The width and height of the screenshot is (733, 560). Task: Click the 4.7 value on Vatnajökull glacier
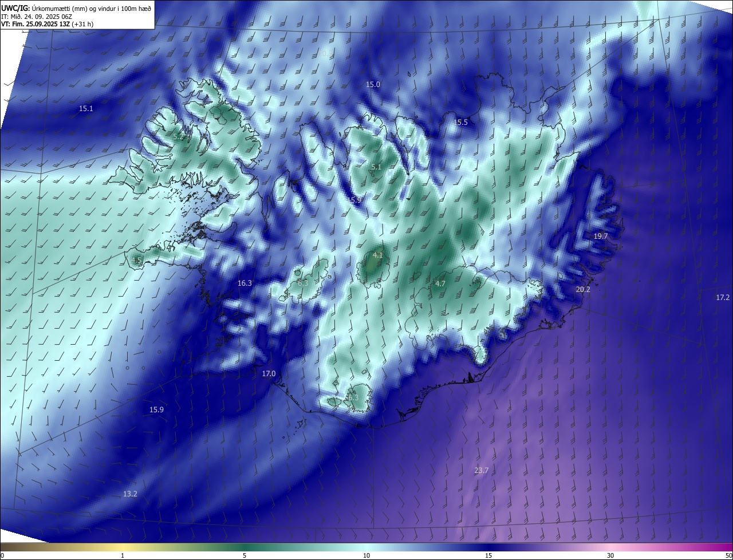point(440,283)
